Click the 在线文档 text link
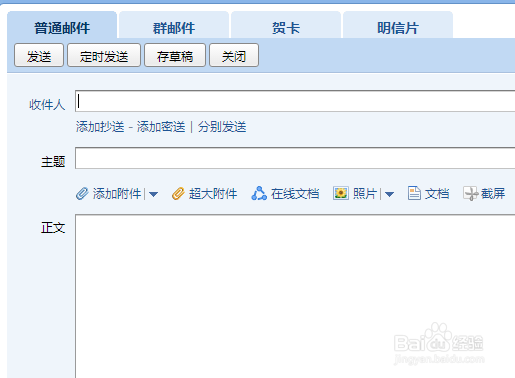Viewport: 515px width, 378px height. pos(295,194)
